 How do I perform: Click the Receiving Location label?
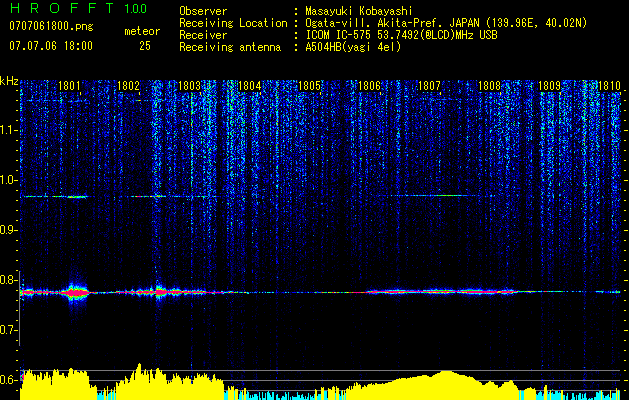(233, 23)
